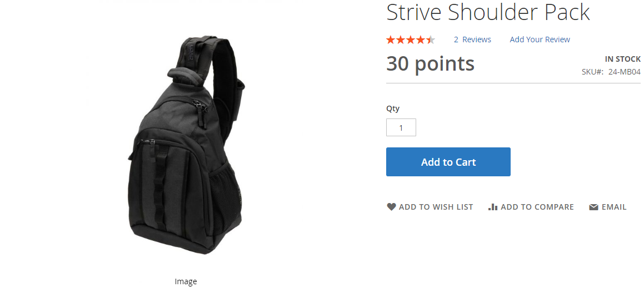Click the Strive Shoulder Pack product title
Image resolution: width=644 pixels, height=287 pixels.
[488, 12]
